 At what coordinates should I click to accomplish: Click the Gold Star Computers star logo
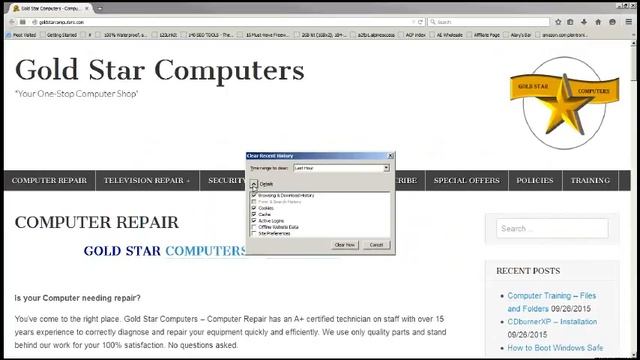tap(564, 103)
